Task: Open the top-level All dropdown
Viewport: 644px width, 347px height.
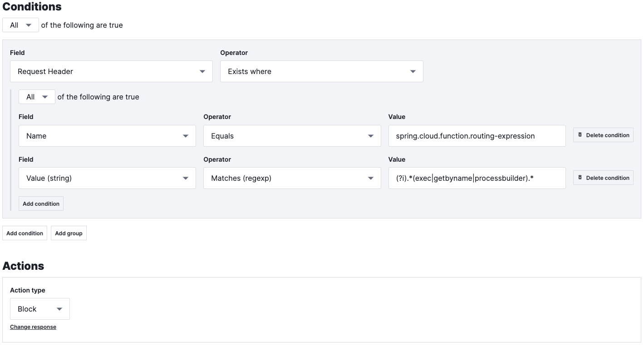Action: tap(20, 25)
